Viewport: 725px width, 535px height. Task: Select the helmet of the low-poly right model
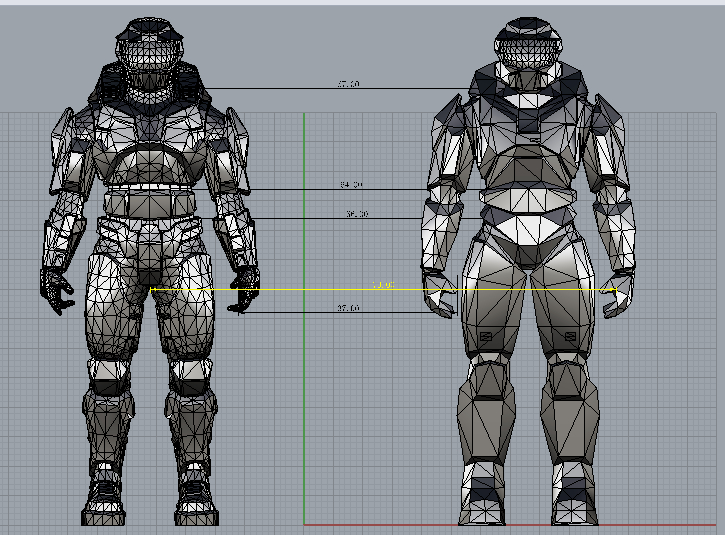pyautogui.click(x=528, y=43)
